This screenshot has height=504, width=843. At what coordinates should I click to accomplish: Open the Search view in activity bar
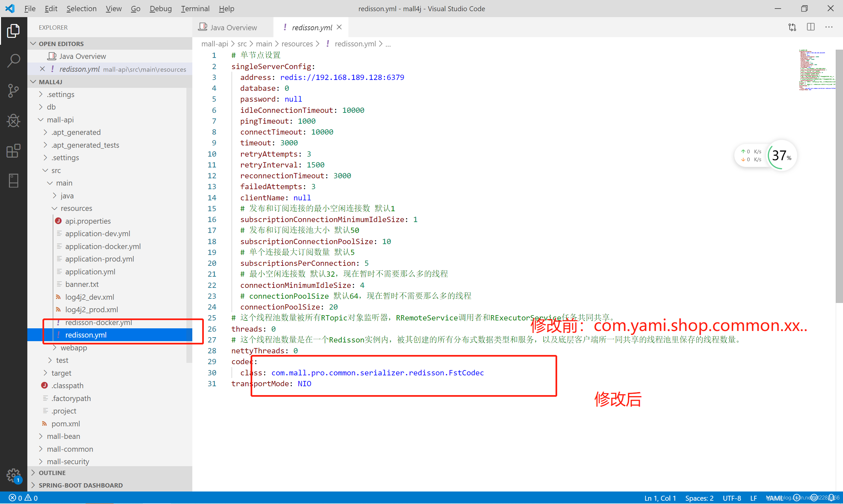[x=14, y=61]
